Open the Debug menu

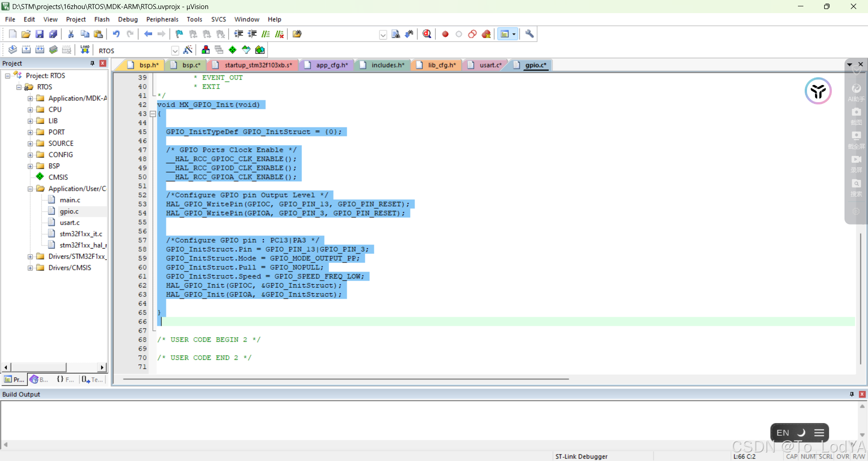(x=128, y=19)
